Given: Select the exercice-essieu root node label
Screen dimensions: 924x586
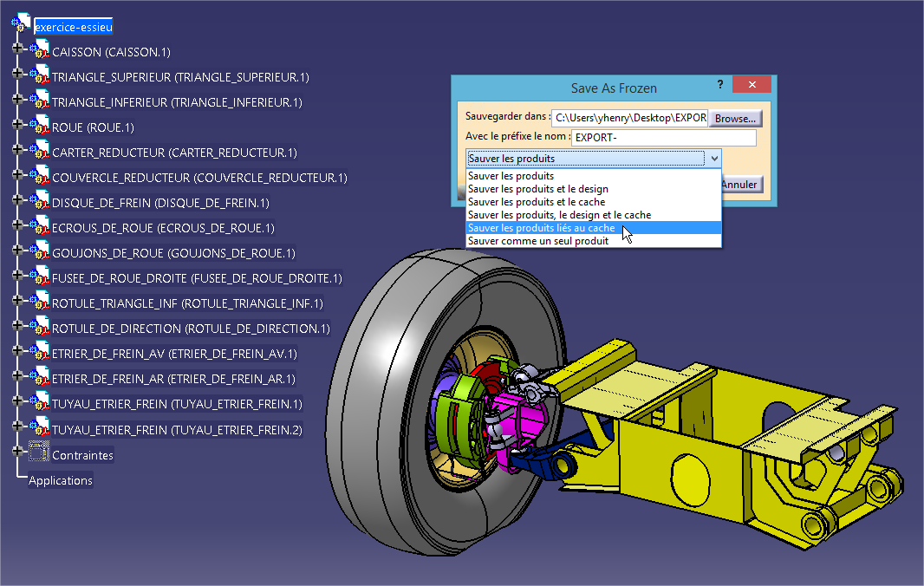Looking at the screenshot, I should click(x=73, y=27).
